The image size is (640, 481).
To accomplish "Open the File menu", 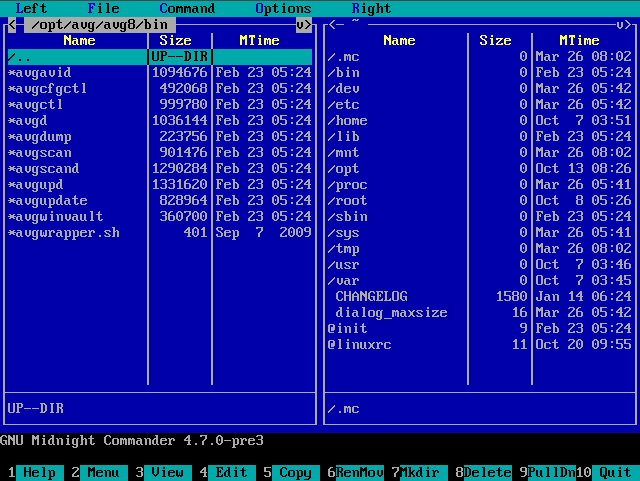I will pyautogui.click(x=103, y=8).
